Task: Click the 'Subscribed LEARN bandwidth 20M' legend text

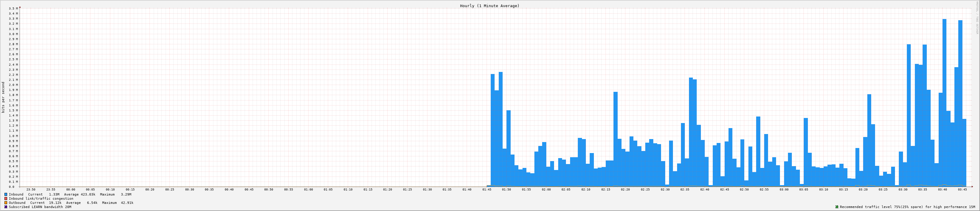Action: 40,207
